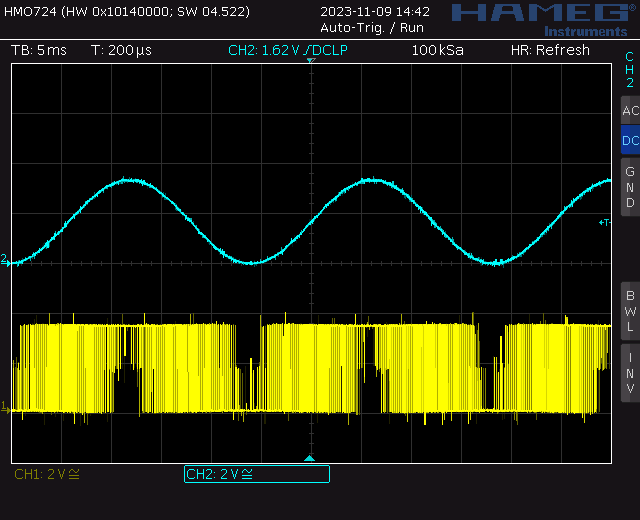Image resolution: width=640 pixels, height=520 pixels.
Task: Click the HAMEG Instruments logo
Action: pyautogui.click(x=544, y=20)
